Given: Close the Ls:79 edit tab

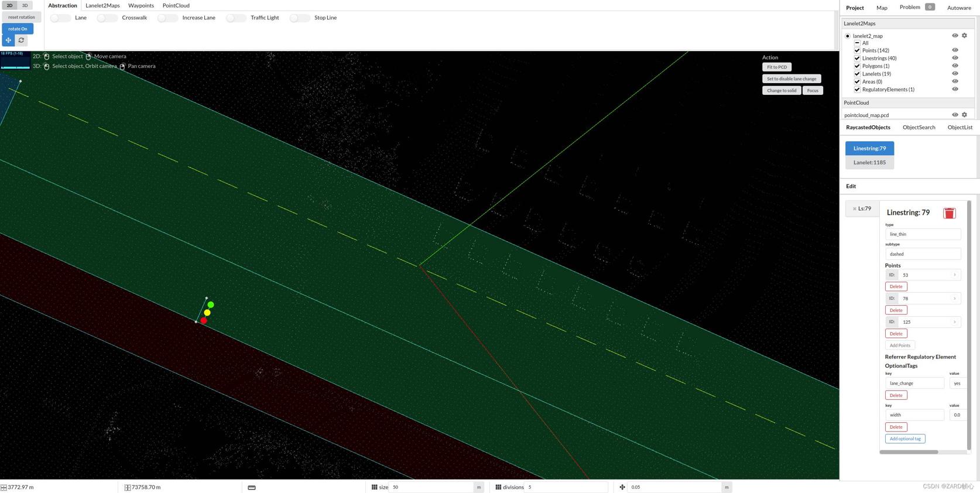Looking at the screenshot, I should tap(855, 209).
